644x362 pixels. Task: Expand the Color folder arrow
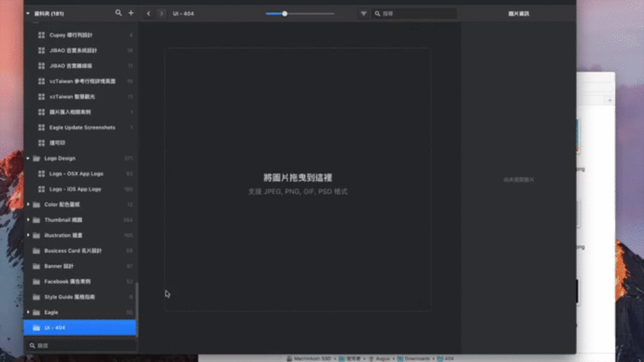pyautogui.click(x=28, y=204)
